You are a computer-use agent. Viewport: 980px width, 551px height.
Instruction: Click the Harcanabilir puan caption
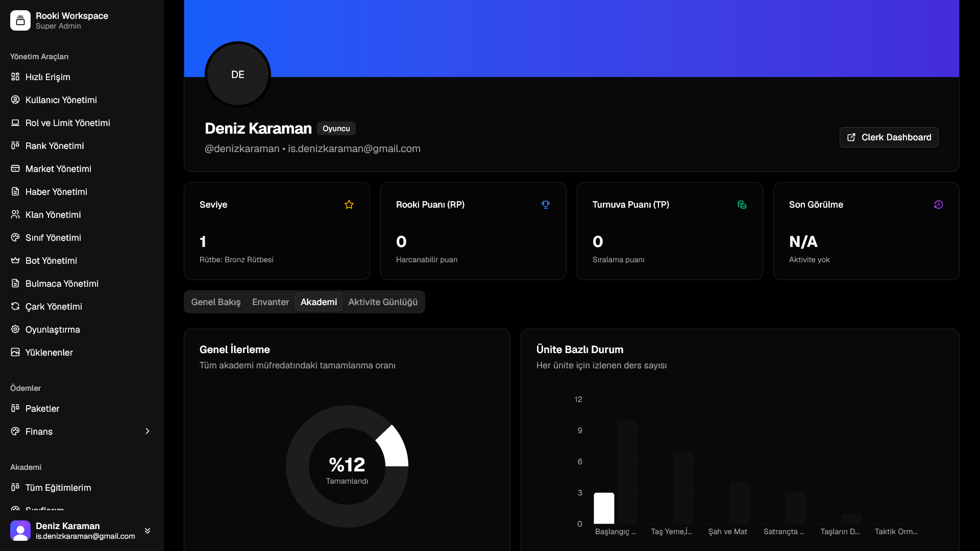(427, 260)
